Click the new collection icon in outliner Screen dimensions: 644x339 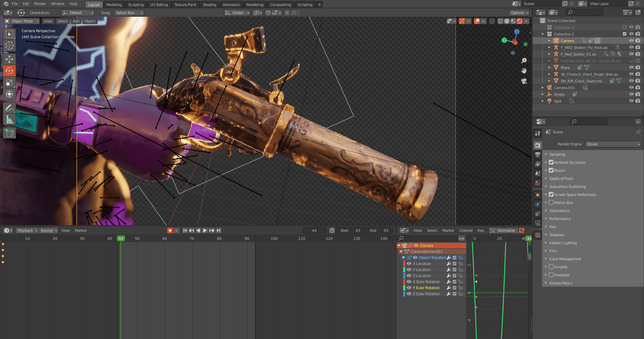coord(638,13)
